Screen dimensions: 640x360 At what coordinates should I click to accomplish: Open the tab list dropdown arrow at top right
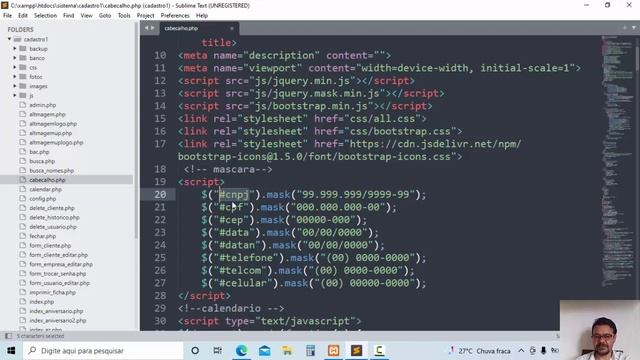[634, 28]
